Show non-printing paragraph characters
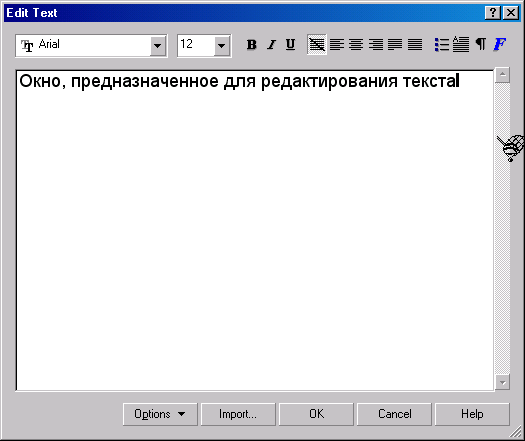The width and height of the screenshot is (525, 441). 481,44
